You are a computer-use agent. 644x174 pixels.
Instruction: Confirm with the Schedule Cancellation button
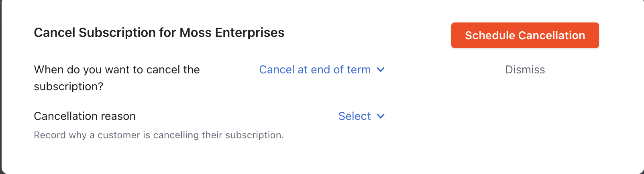click(525, 35)
